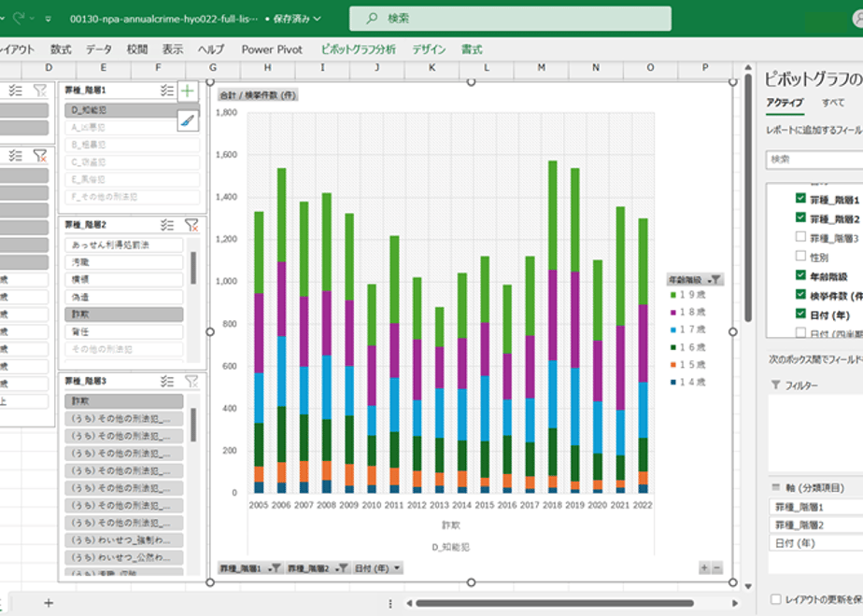Check the 罪種_階層1 field checkbox

coord(800,198)
